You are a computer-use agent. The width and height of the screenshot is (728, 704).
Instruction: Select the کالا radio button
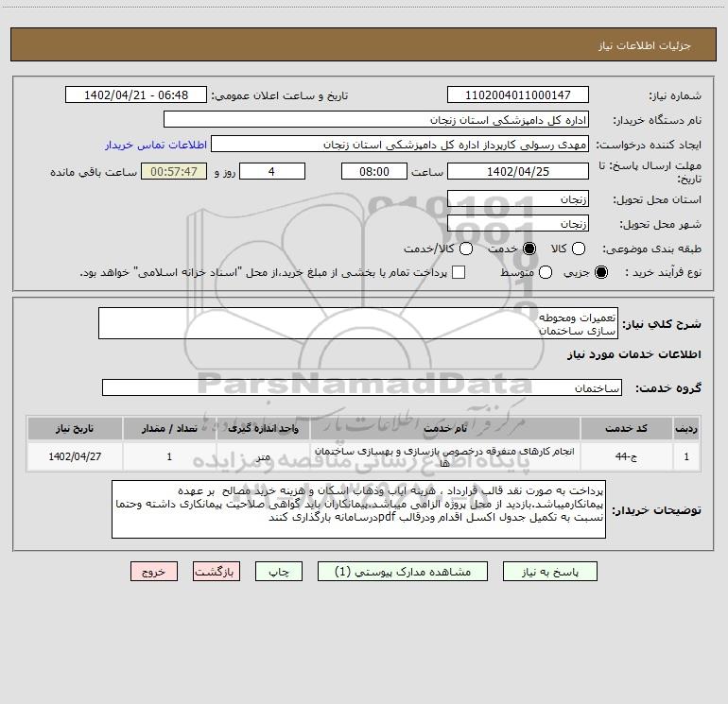578,249
